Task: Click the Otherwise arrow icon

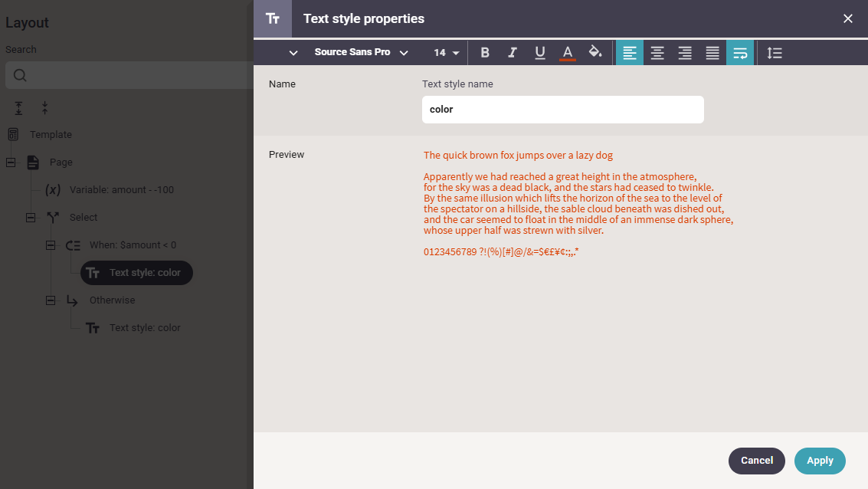Action: (x=73, y=300)
